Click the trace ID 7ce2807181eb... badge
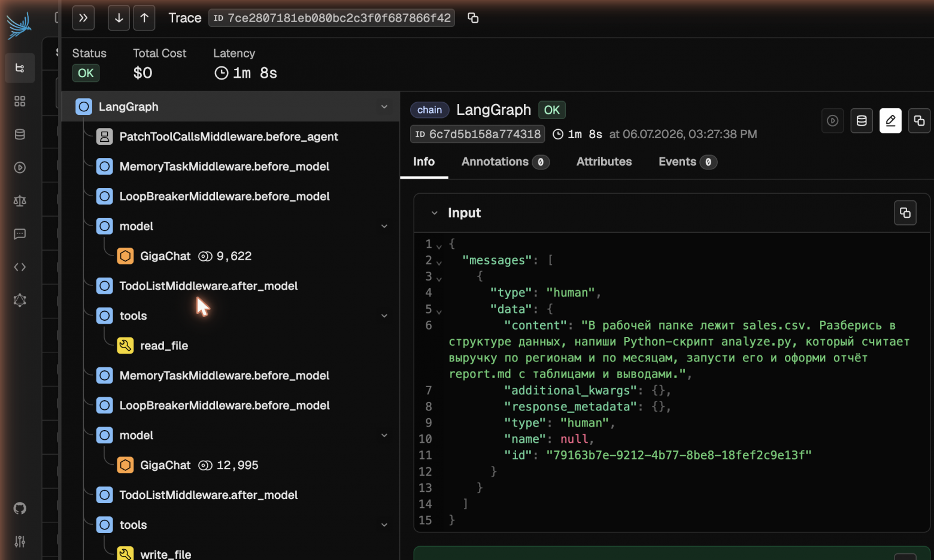The width and height of the screenshot is (934, 560). point(332,18)
